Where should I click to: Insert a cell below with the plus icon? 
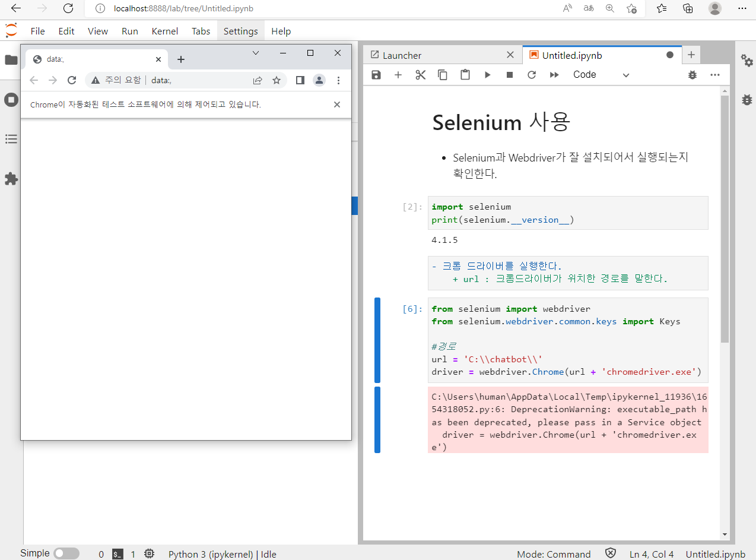pos(398,75)
